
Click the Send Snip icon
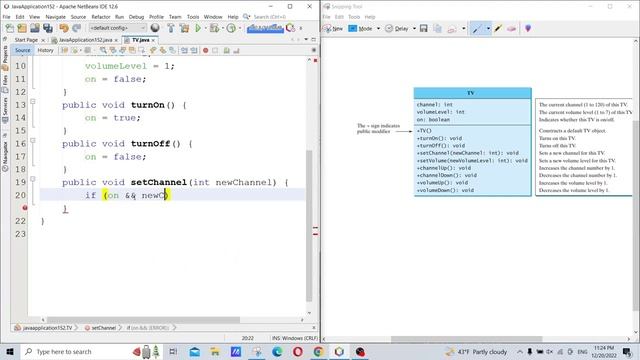(452, 29)
